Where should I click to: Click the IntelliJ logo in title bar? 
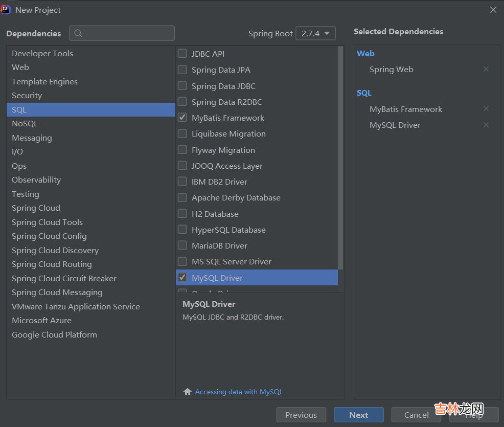coord(7,10)
